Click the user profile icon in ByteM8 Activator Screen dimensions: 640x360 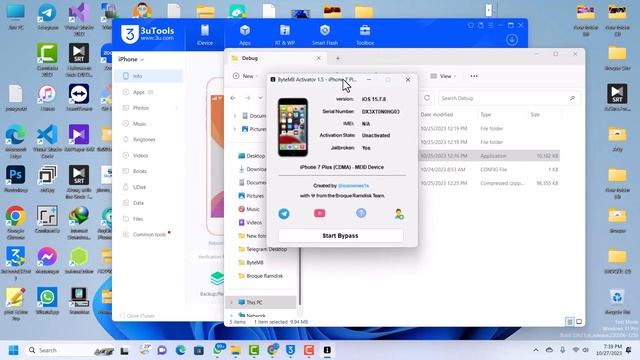[399, 214]
